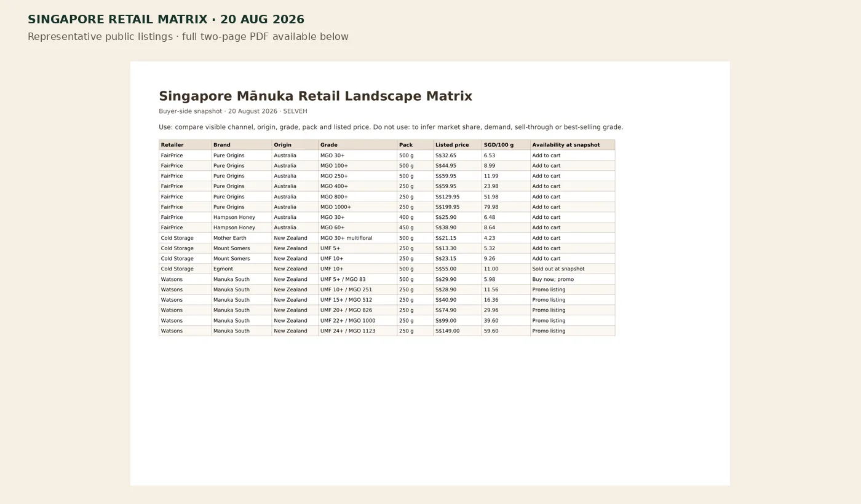Click the 'Buy now; promo' availability cell
This screenshot has height=504, width=861.
pyautogui.click(x=573, y=279)
